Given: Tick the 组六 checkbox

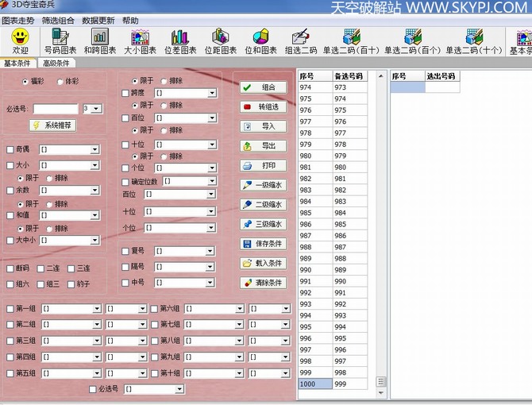Looking at the screenshot, I should 10,283.
